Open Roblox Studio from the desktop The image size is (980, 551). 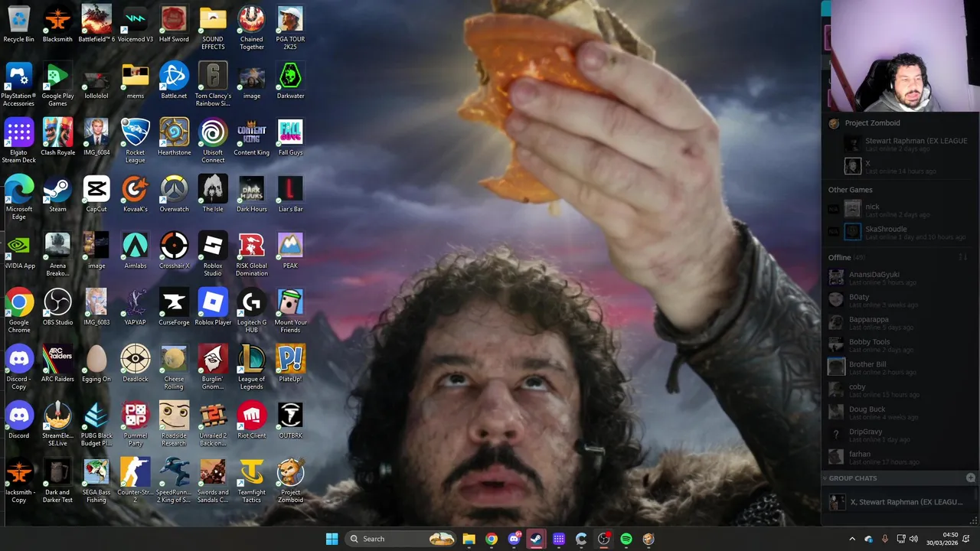[213, 255]
